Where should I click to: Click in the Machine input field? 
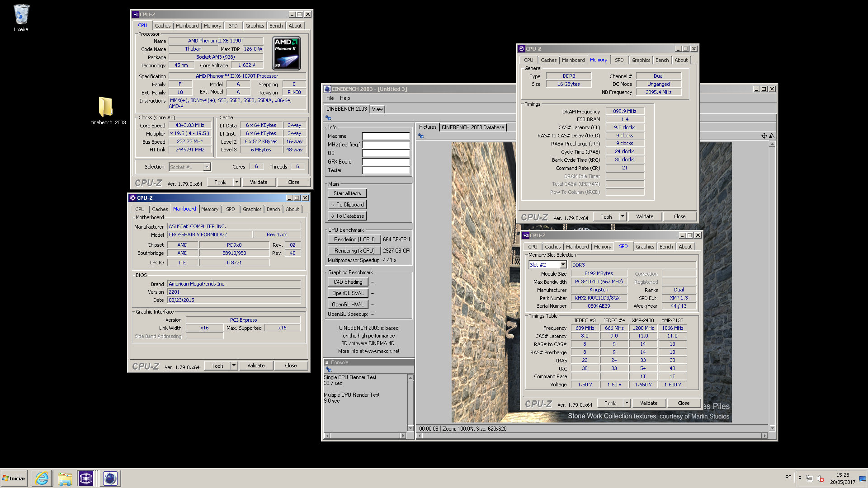tap(386, 136)
